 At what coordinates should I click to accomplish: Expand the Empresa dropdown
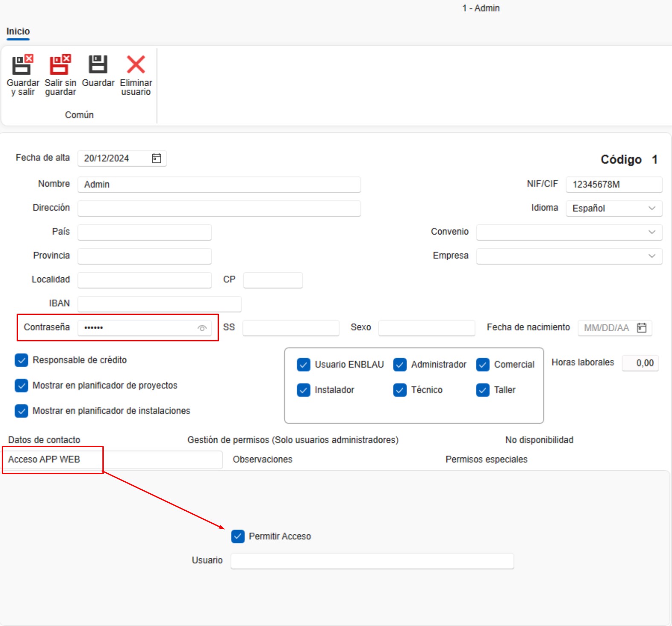pos(652,256)
